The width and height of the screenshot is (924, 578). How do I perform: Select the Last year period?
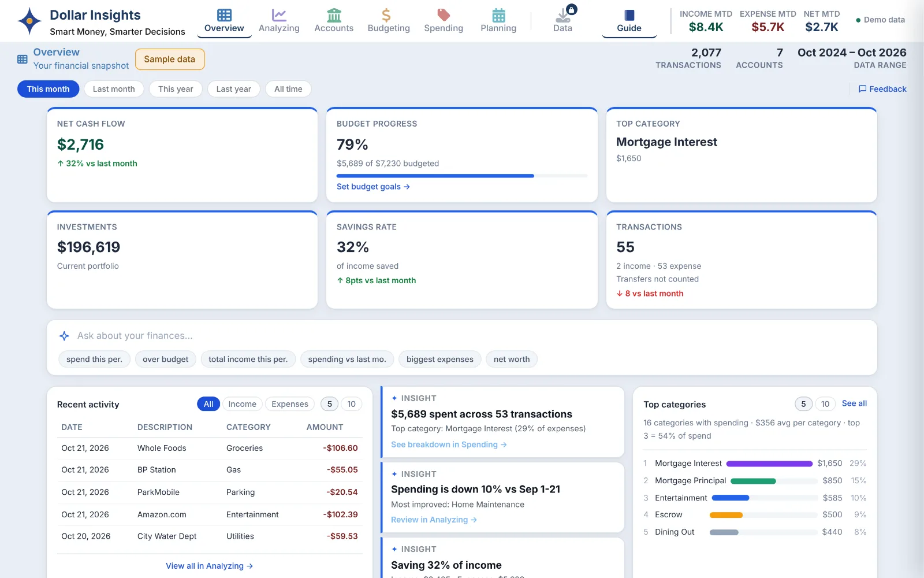click(233, 89)
